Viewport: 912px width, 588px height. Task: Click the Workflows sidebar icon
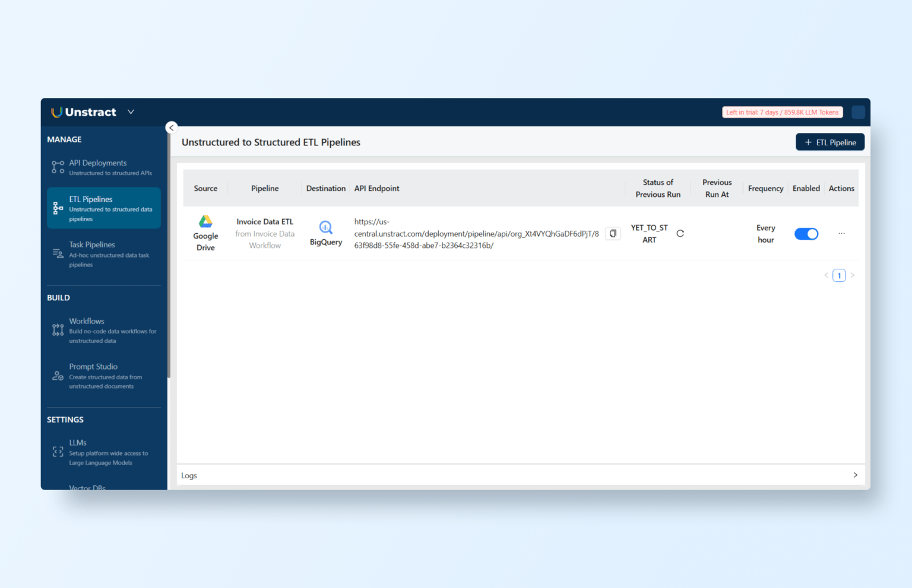pyautogui.click(x=58, y=330)
